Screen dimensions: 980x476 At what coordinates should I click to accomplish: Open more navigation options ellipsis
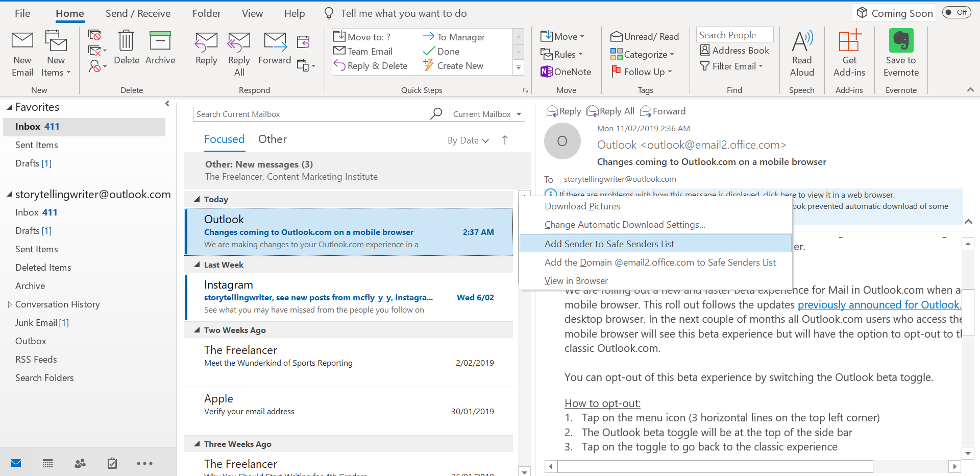(144, 463)
